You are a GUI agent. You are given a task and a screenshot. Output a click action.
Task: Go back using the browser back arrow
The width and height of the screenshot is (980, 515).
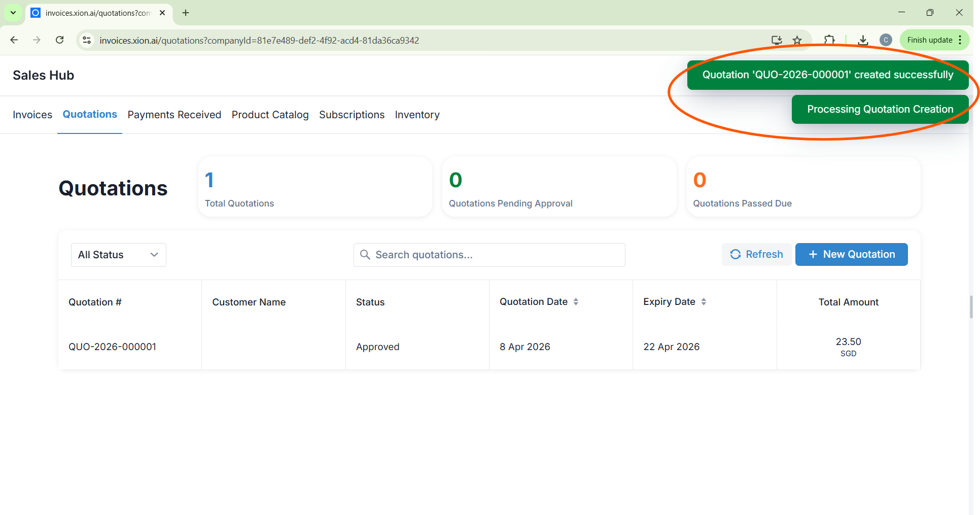click(x=14, y=40)
